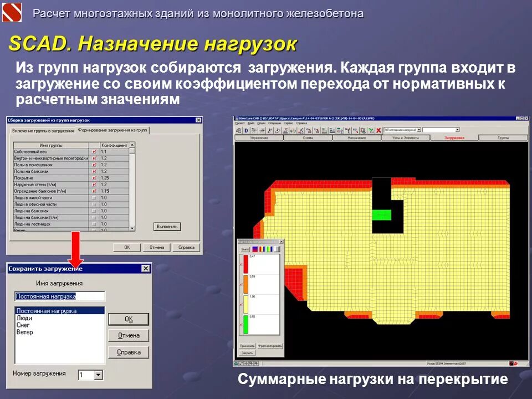Switch to the Управление tab

(x=259, y=138)
